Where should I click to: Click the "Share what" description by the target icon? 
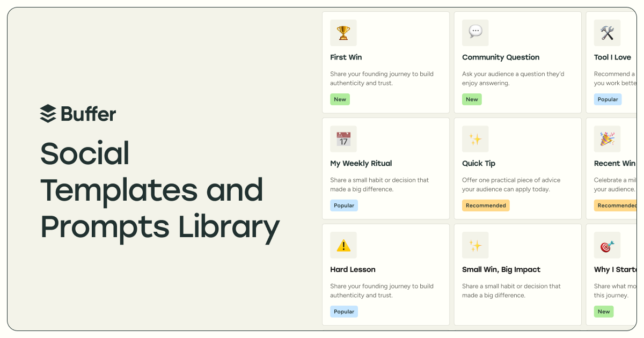click(x=615, y=291)
